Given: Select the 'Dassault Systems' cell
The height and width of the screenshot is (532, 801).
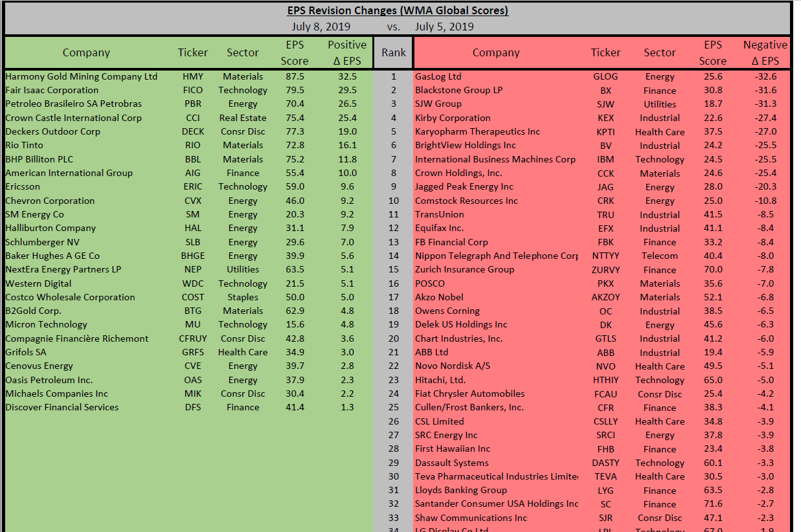Looking at the screenshot, I should [x=452, y=463].
